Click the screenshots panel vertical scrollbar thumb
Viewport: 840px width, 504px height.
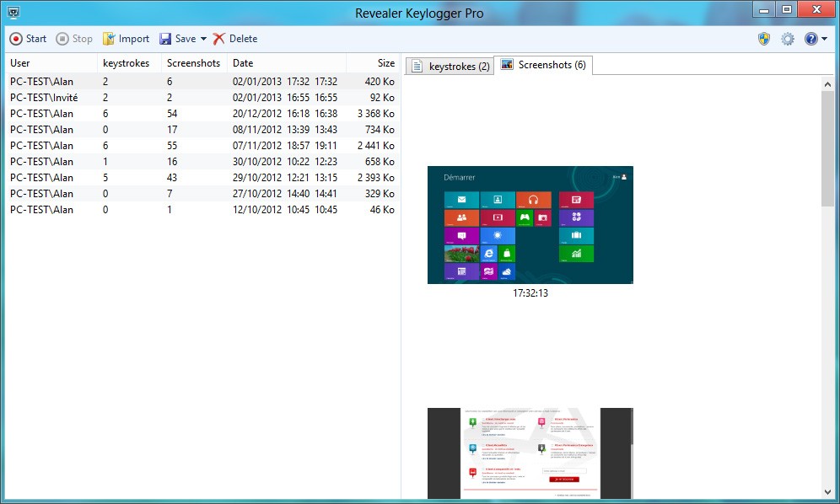point(827,148)
